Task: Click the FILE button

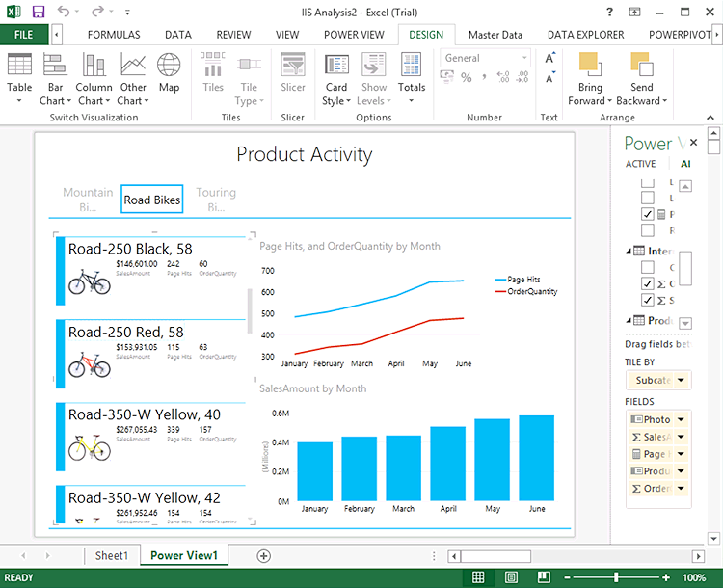Action: point(23,35)
